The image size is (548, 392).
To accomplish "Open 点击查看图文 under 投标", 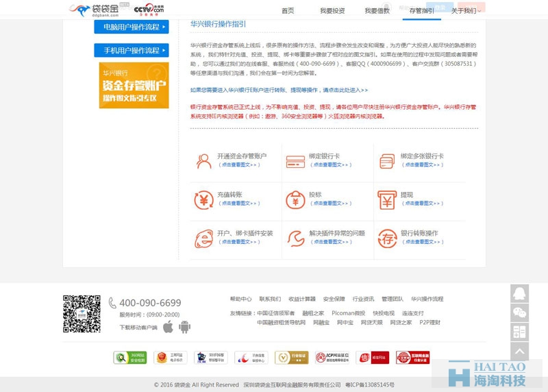I will [331, 203].
